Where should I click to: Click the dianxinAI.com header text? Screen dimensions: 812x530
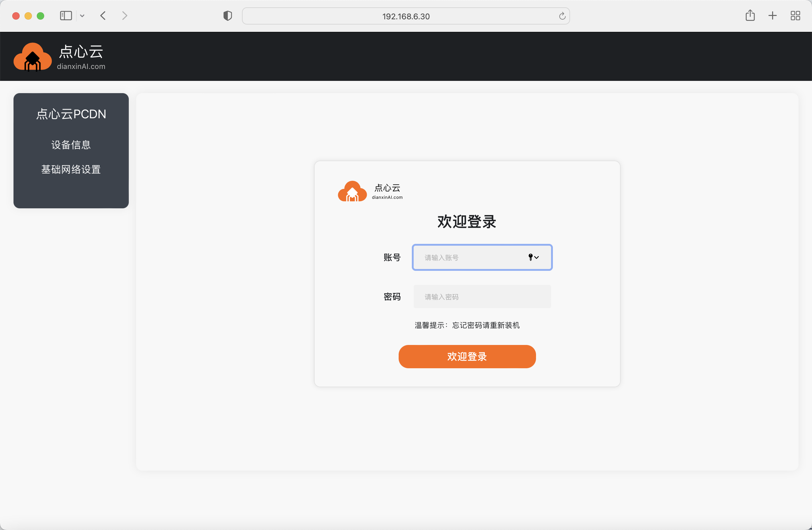81,66
